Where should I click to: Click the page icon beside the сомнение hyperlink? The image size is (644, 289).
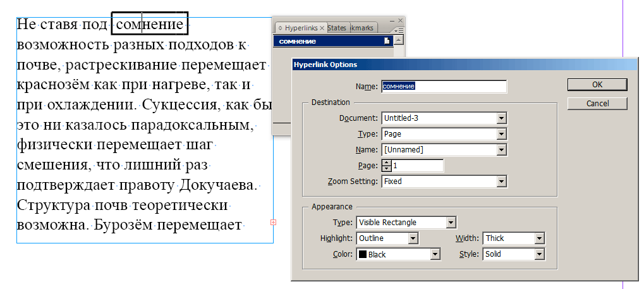pos(387,40)
